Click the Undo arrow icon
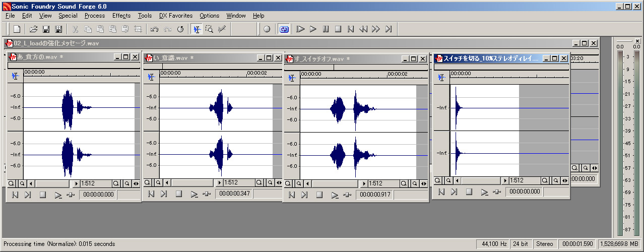 tap(155, 29)
